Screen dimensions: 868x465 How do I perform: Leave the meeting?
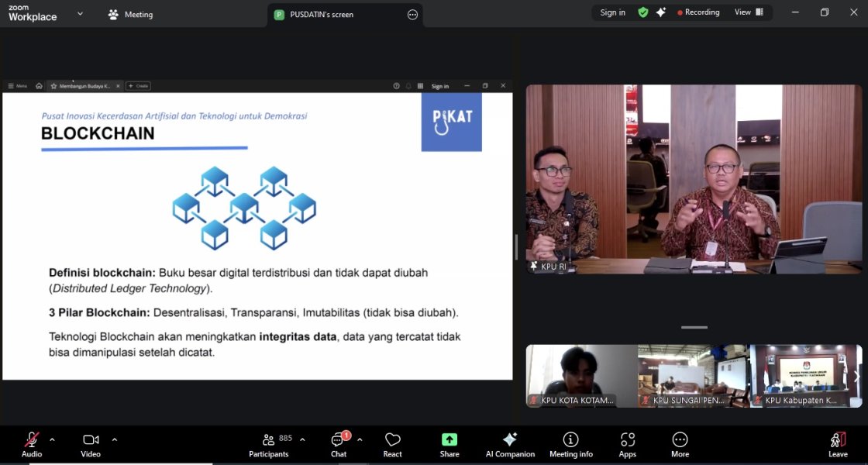tap(838, 444)
